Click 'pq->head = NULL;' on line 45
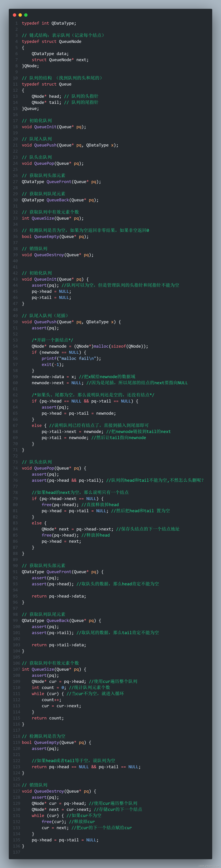This screenshot has width=221, height=868. (x=51, y=291)
